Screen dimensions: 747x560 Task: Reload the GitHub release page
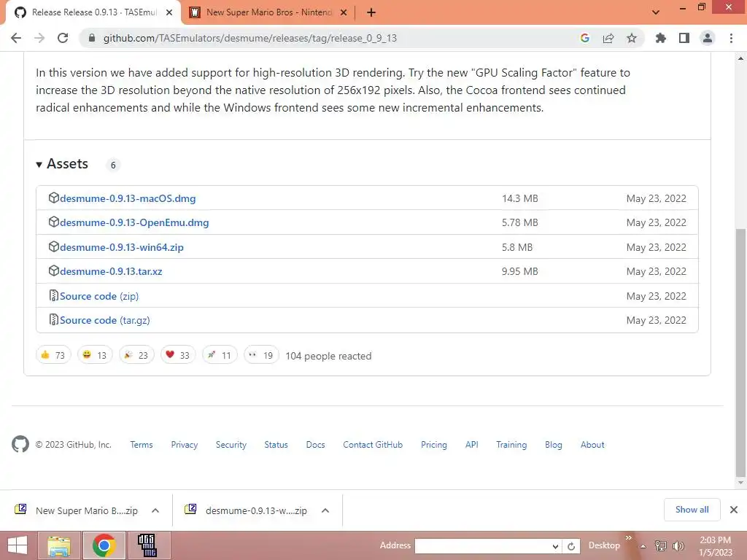point(63,38)
